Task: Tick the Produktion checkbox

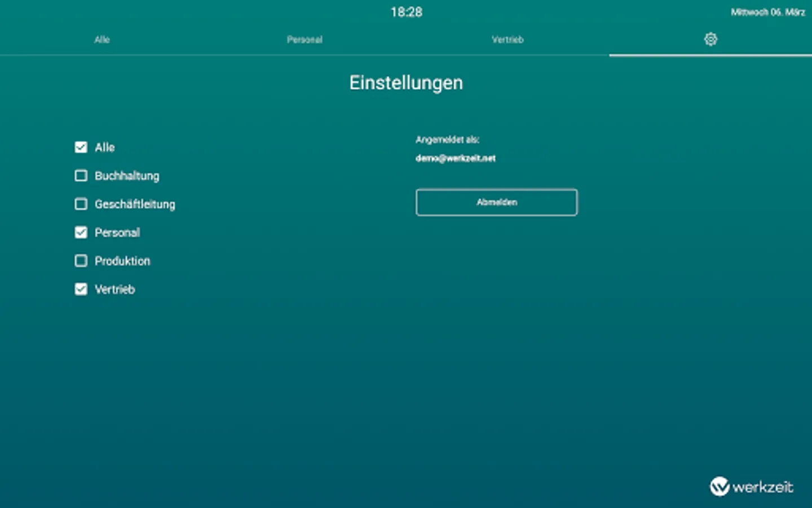Action: point(81,261)
